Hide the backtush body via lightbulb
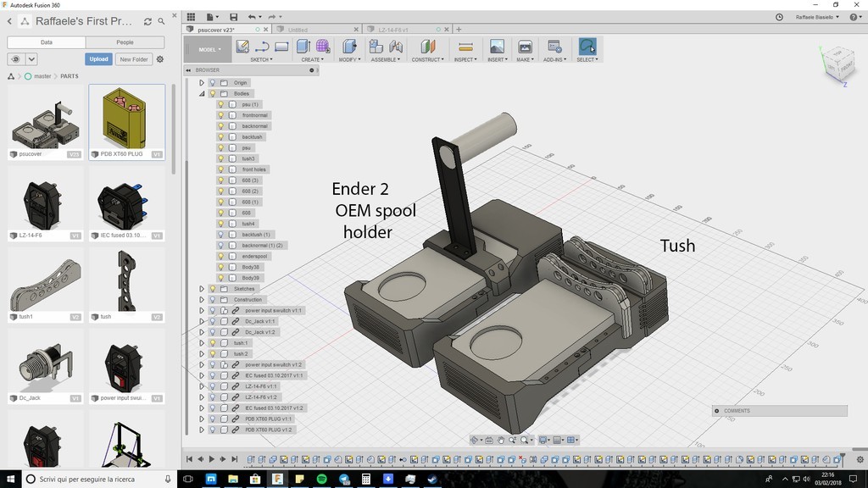868x488 pixels. coord(220,136)
